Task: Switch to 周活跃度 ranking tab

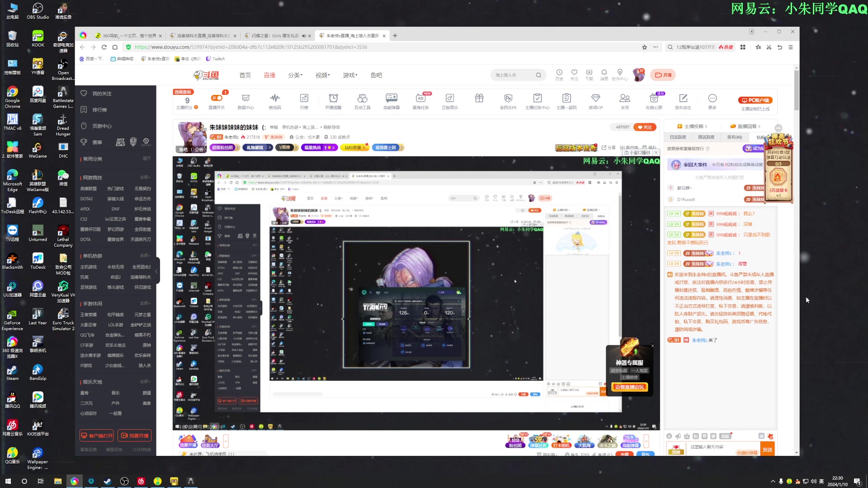Action: click(x=706, y=137)
